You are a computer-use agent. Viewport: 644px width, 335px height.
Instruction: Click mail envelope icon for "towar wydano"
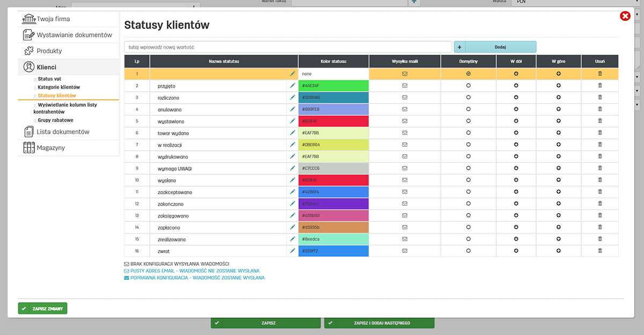405,133
